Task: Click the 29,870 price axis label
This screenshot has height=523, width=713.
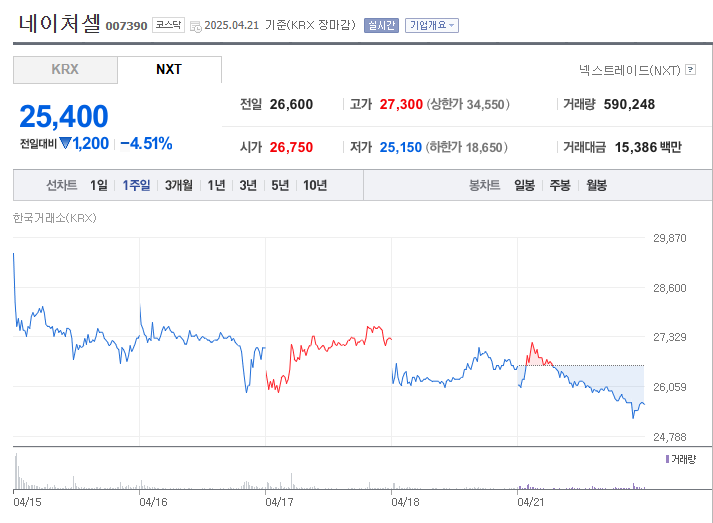Action: pyautogui.click(x=670, y=238)
